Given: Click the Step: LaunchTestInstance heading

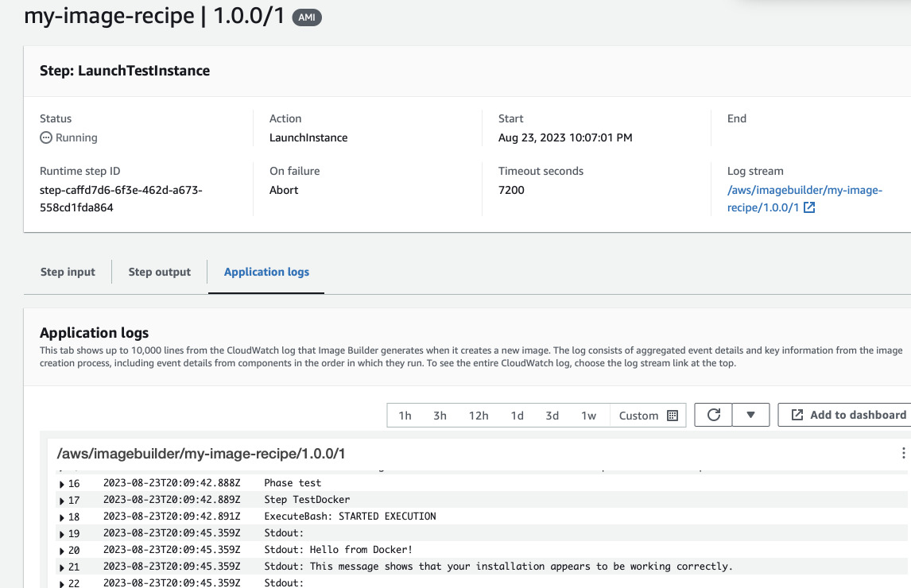Looking at the screenshot, I should 125,71.
